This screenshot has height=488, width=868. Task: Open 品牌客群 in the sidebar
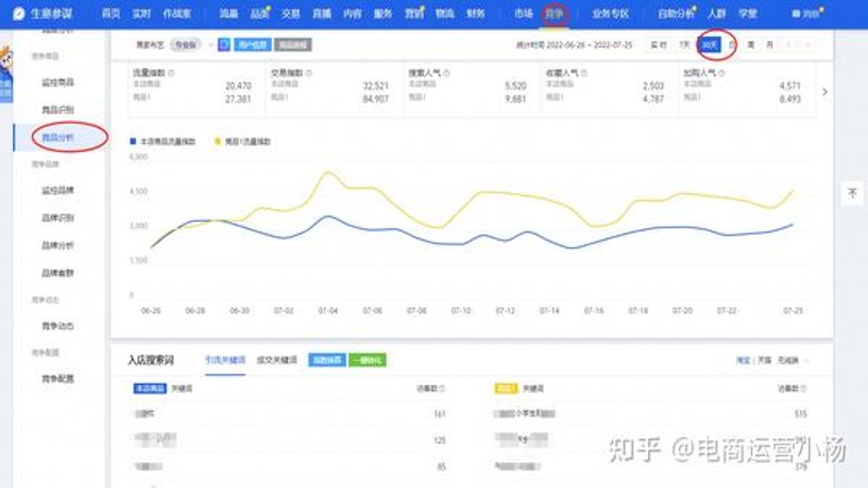point(58,273)
